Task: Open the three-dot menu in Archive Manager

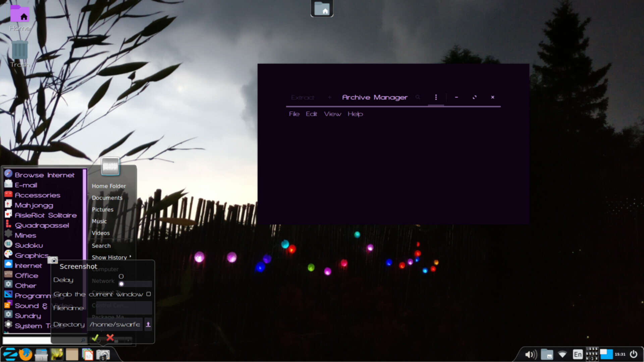Action: (436, 97)
